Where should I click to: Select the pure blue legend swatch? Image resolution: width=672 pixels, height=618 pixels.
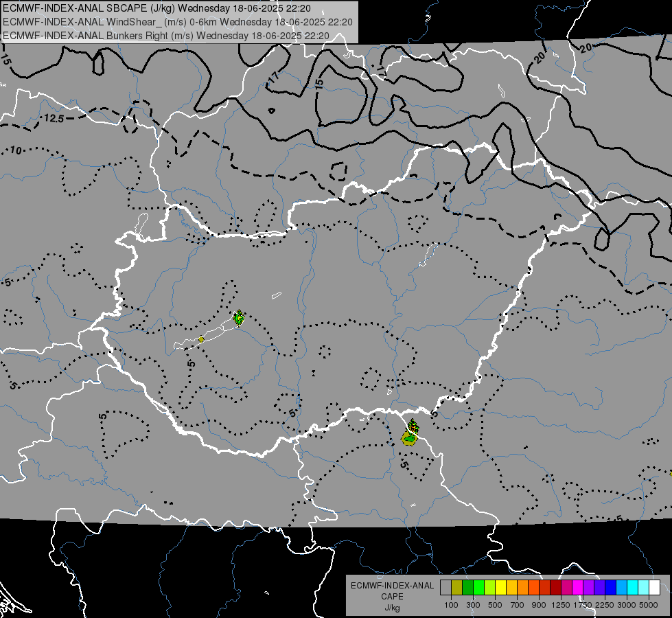(x=610, y=588)
